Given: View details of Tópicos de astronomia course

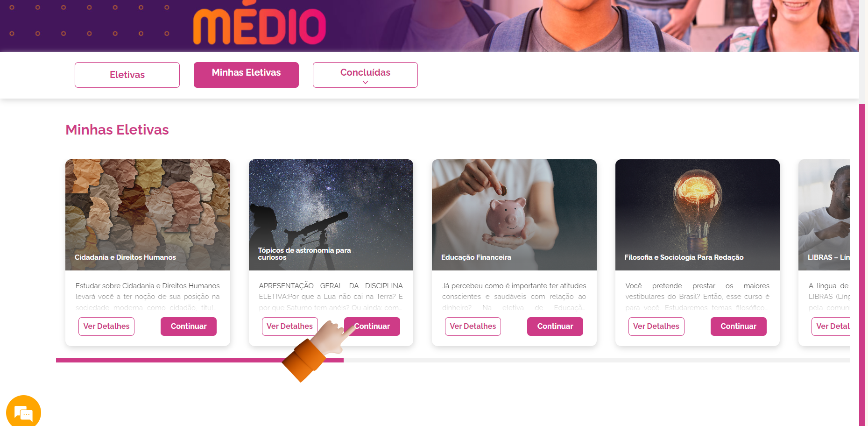Looking at the screenshot, I should (x=290, y=327).
